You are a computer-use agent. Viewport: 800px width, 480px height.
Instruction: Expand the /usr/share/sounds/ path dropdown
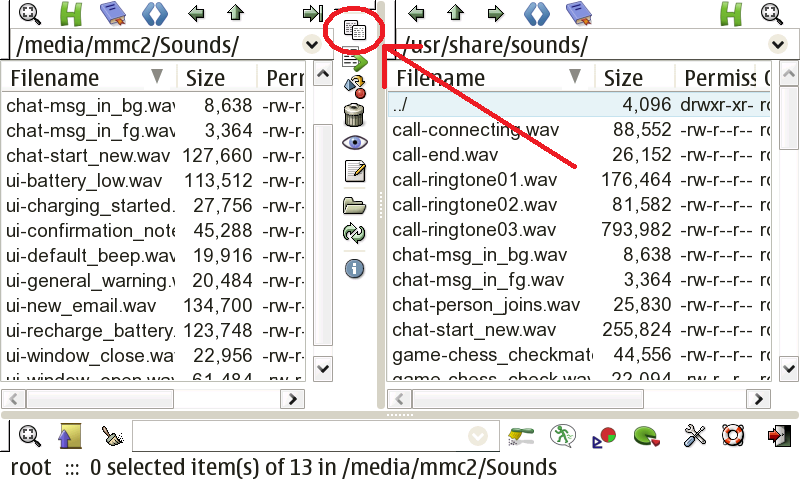click(x=777, y=45)
